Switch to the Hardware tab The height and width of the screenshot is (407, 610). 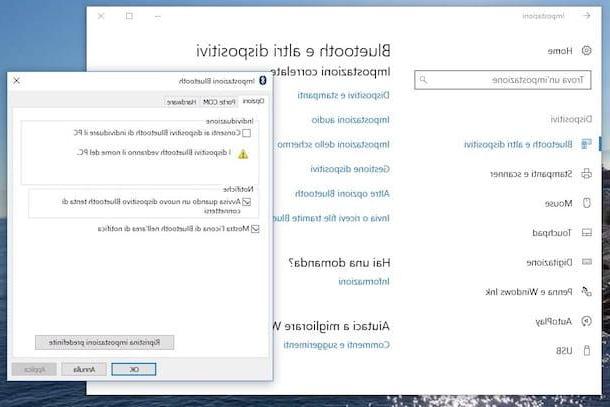[181, 102]
